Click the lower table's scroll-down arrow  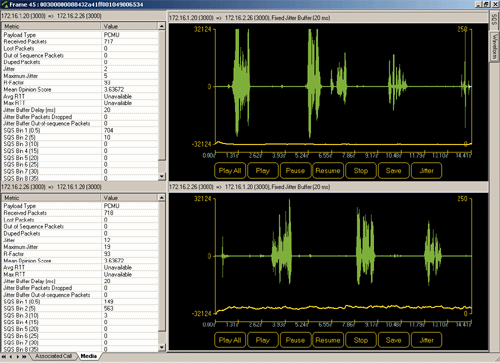pyautogui.click(x=162, y=347)
